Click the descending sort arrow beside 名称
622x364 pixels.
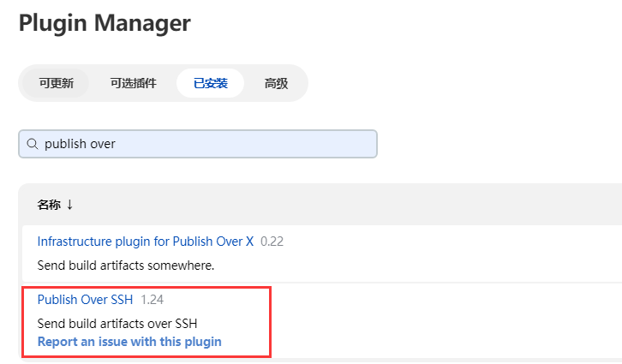click(x=69, y=205)
